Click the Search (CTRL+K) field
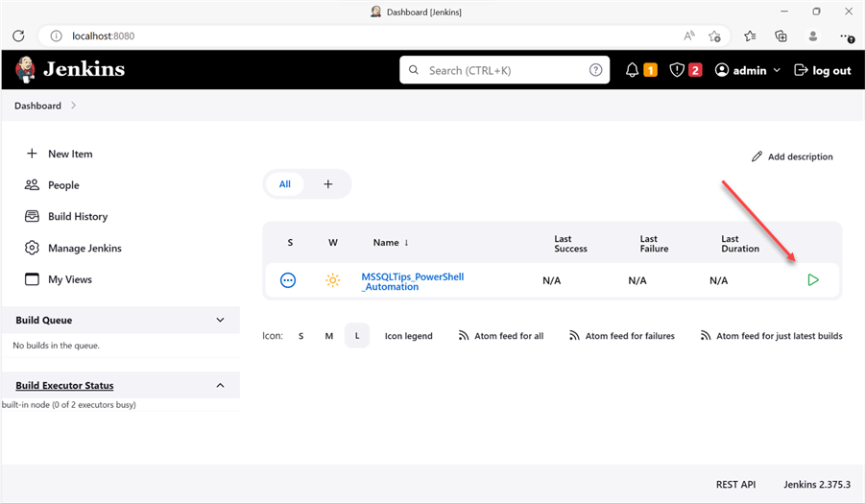This screenshot has width=865, height=504. coord(504,70)
